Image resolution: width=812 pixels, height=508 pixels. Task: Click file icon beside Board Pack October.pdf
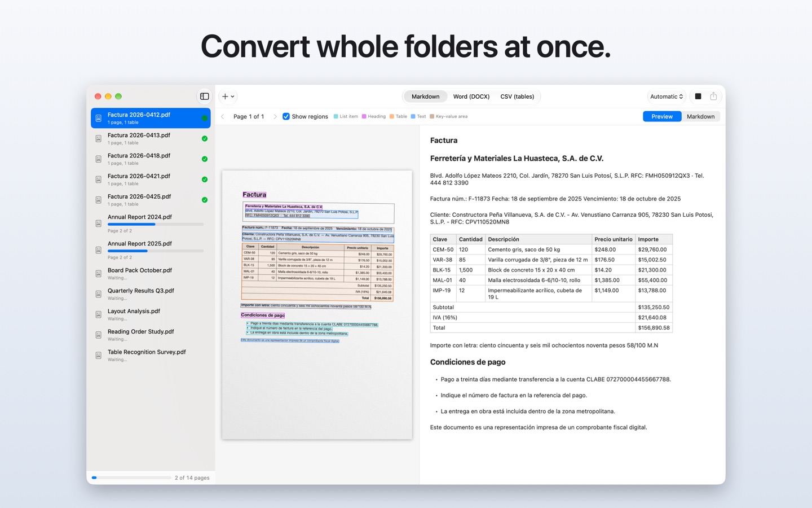tap(99, 274)
